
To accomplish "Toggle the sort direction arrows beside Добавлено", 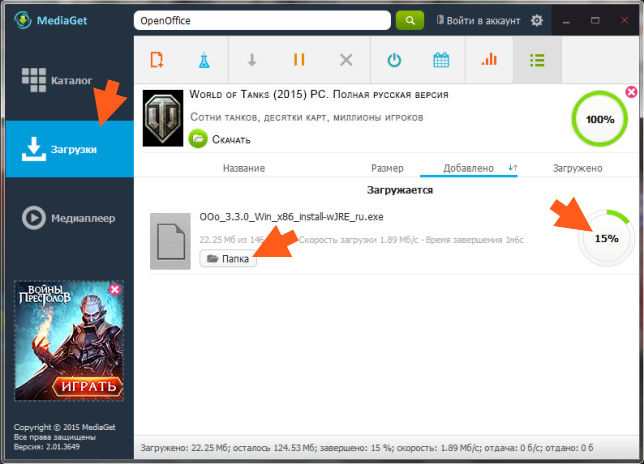I will (x=513, y=167).
